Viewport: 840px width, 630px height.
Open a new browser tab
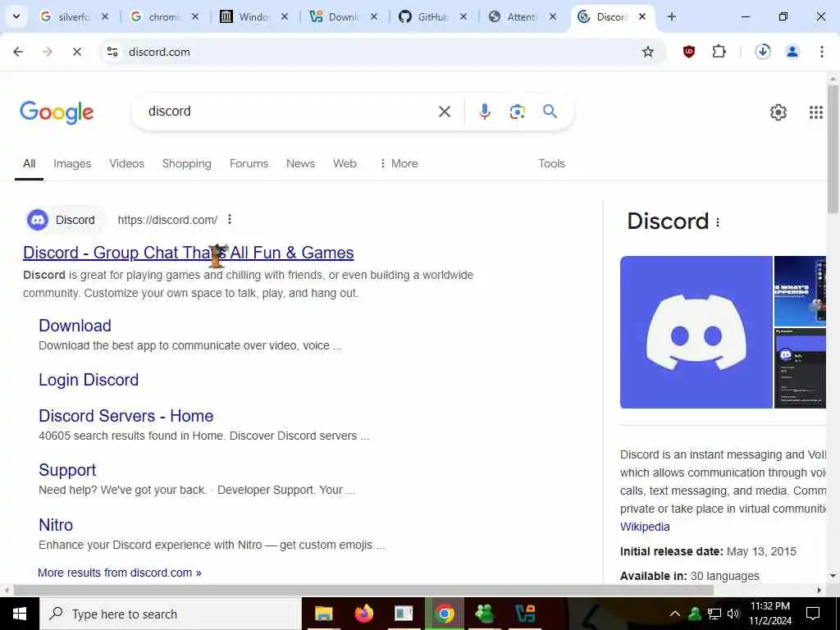tap(671, 16)
